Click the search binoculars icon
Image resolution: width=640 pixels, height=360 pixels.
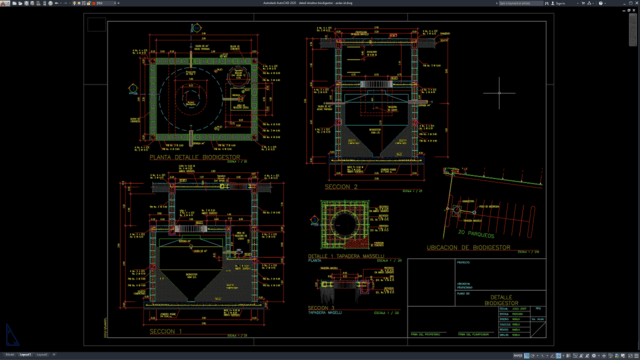tap(547, 3)
